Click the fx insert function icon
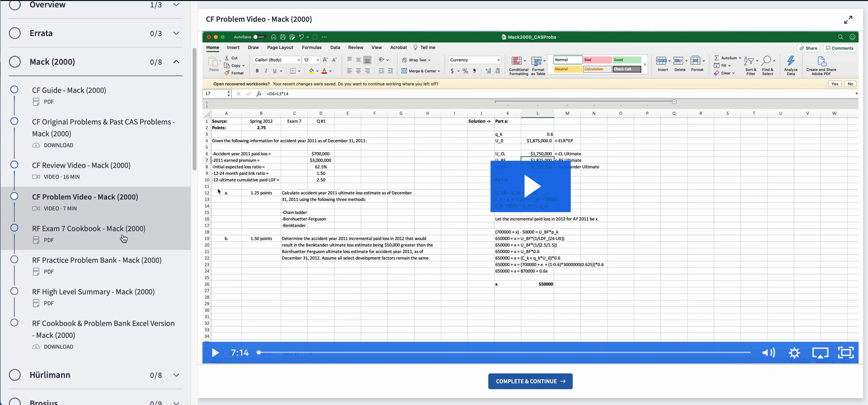 [258, 94]
